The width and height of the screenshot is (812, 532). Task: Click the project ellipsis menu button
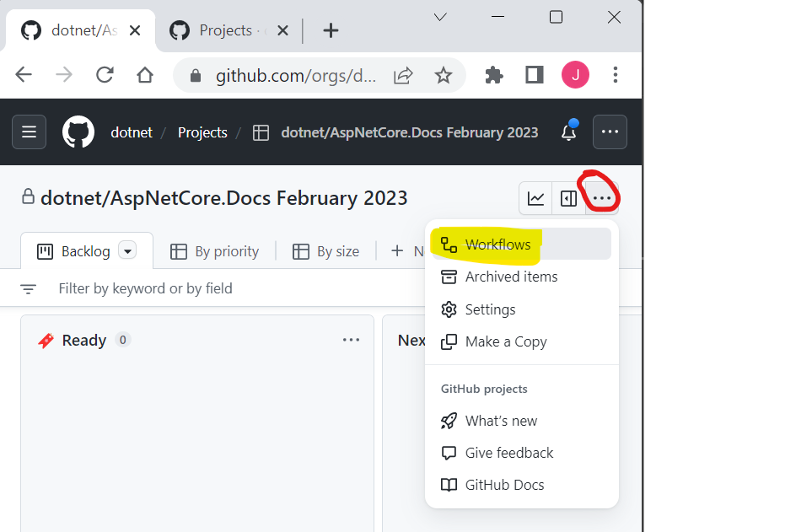[x=602, y=198]
